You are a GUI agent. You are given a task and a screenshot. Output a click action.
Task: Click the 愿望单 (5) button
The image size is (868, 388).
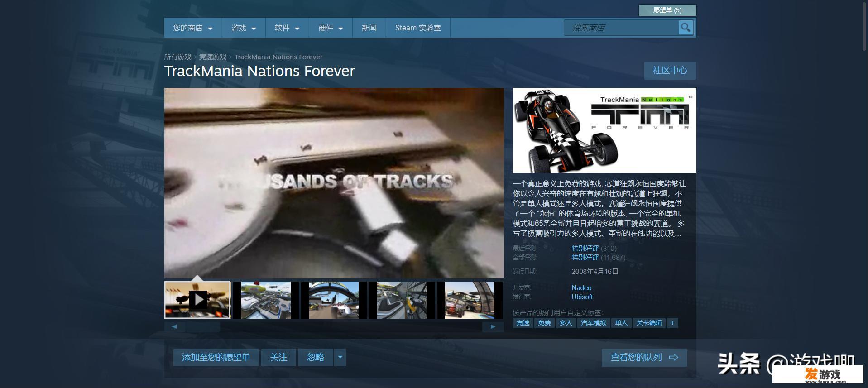(x=667, y=10)
